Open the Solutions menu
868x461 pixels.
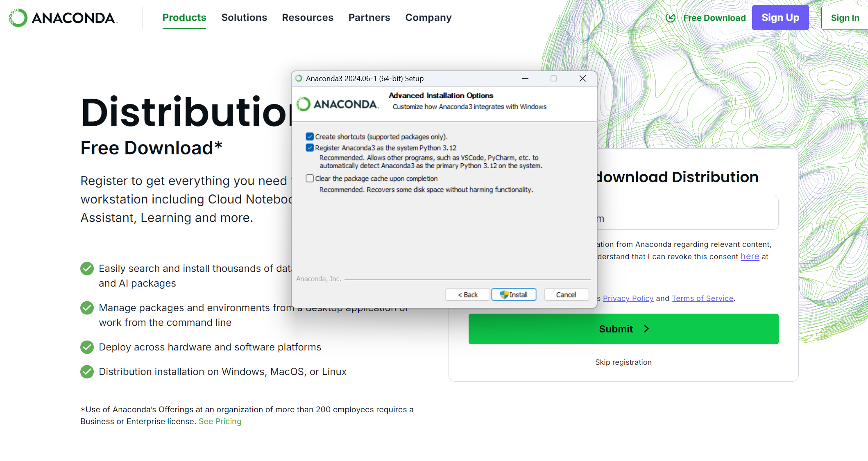(x=244, y=18)
